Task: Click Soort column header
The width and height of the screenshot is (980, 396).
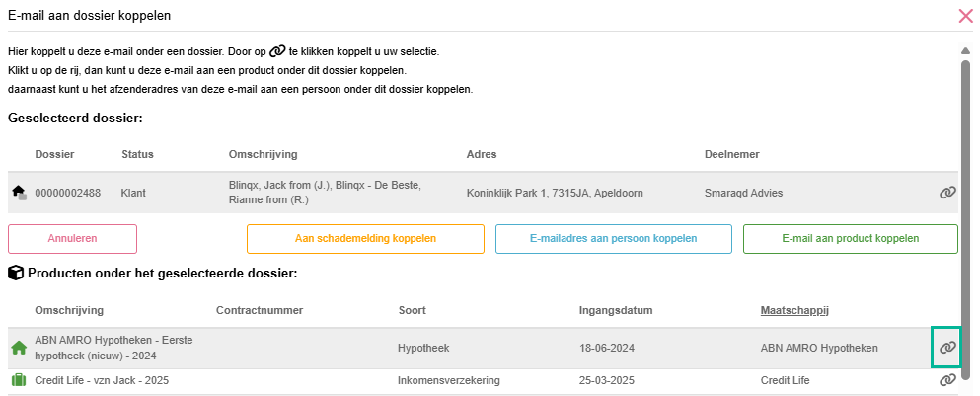Action: (412, 310)
